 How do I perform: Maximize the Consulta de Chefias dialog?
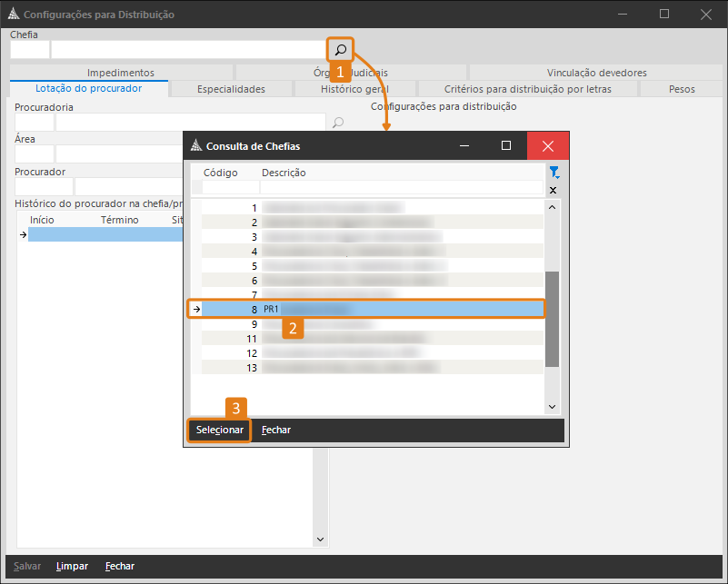[506, 146]
